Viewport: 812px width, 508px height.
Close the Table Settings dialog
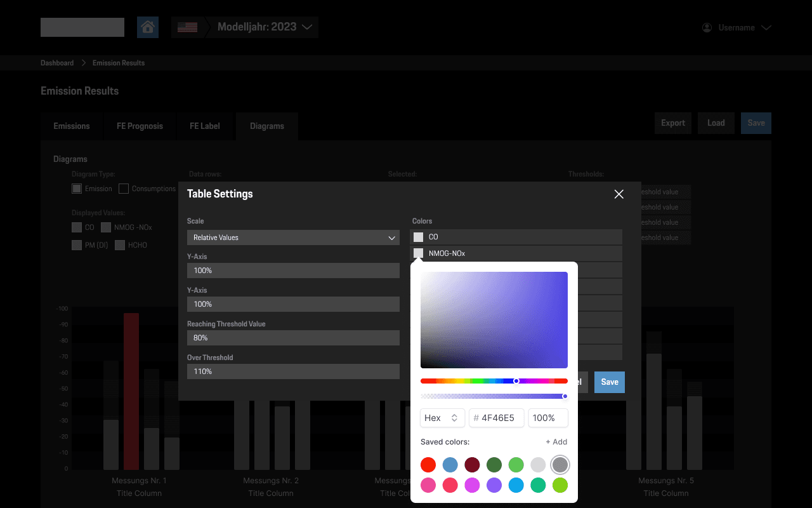point(619,194)
